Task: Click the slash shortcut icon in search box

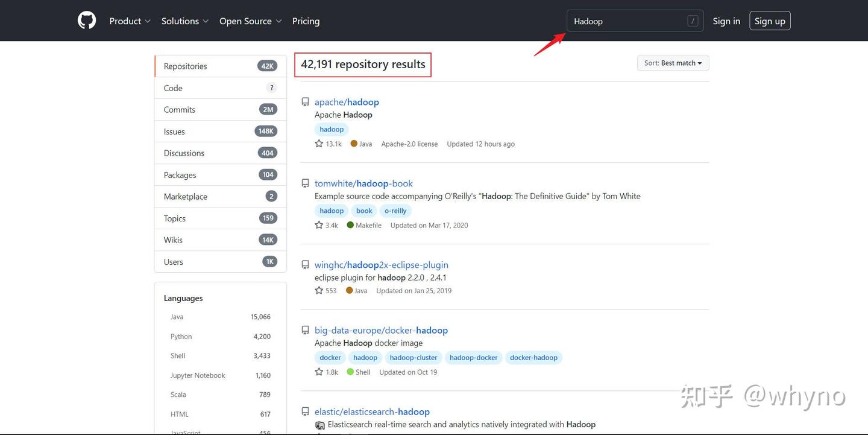Action: click(x=693, y=21)
